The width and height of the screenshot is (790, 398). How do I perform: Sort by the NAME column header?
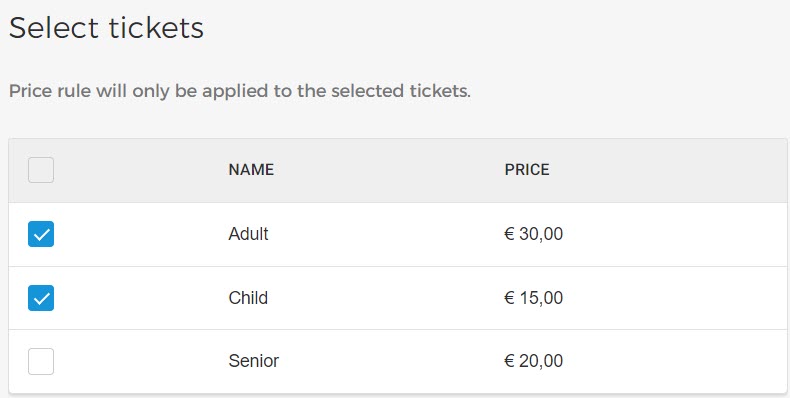click(x=251, y=170)
